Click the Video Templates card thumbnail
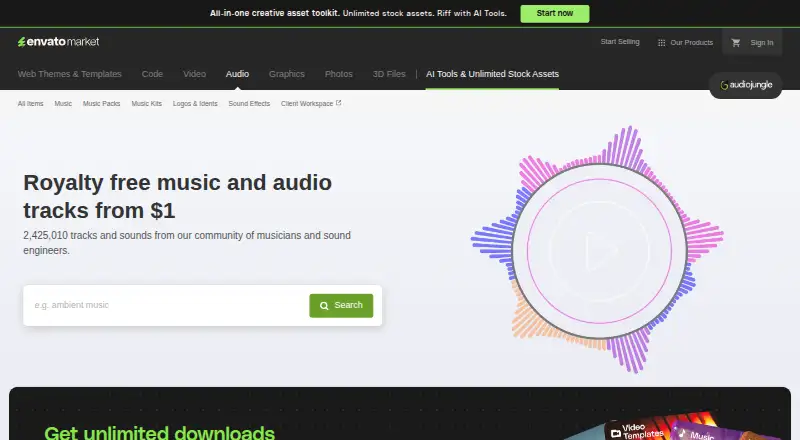 tap(636, 430)
